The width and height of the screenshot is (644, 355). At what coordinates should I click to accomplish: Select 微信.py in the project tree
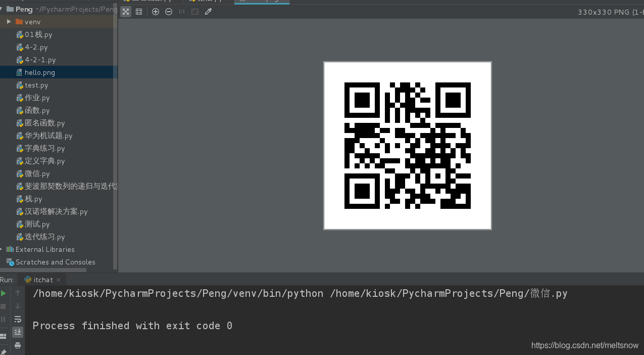(x=37, y=173)
